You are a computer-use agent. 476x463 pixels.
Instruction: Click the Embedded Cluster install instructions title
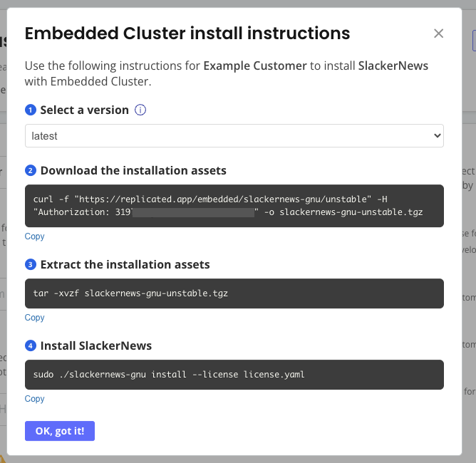coord(187,33)
